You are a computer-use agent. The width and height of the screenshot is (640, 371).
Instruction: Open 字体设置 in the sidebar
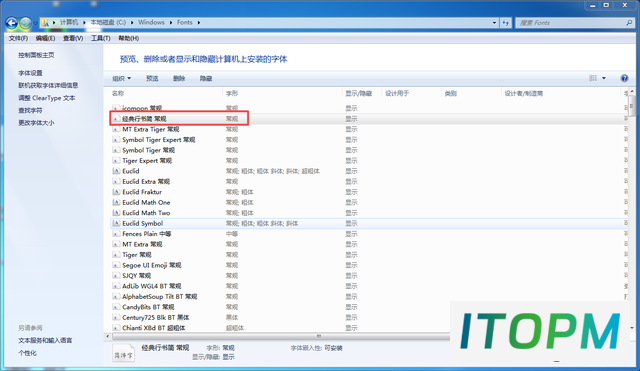click(30, 73)
